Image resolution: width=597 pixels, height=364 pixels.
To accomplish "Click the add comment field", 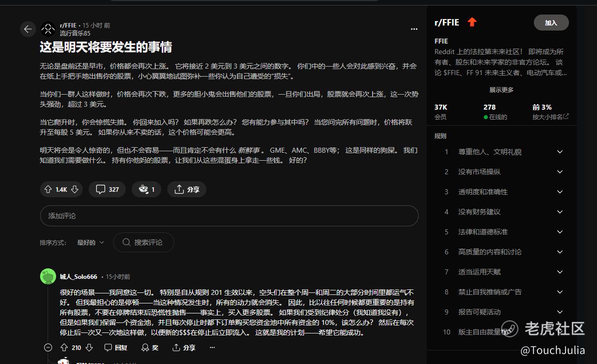I will point(229,216).
